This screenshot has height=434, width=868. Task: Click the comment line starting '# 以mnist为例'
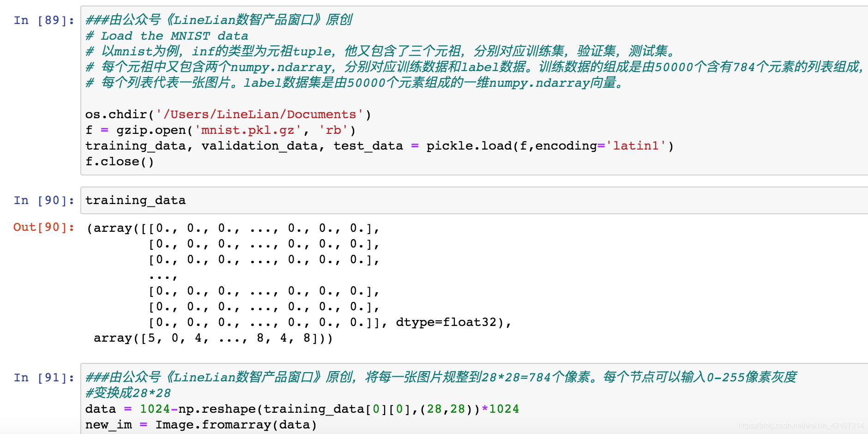[381, 51]
